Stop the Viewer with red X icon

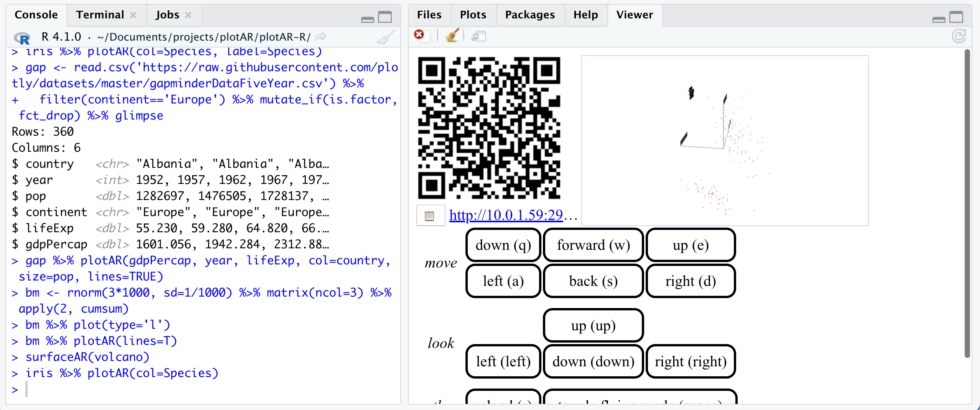pyautogui.click(x=419, y=35)
